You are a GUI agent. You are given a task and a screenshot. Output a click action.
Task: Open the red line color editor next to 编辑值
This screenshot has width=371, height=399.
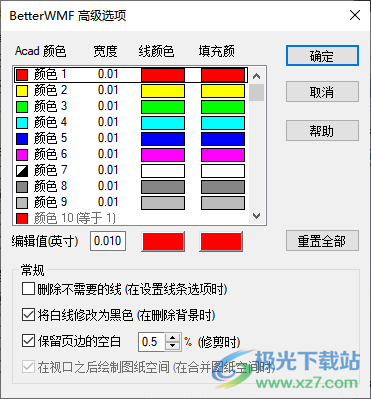(x=163, y=241)
